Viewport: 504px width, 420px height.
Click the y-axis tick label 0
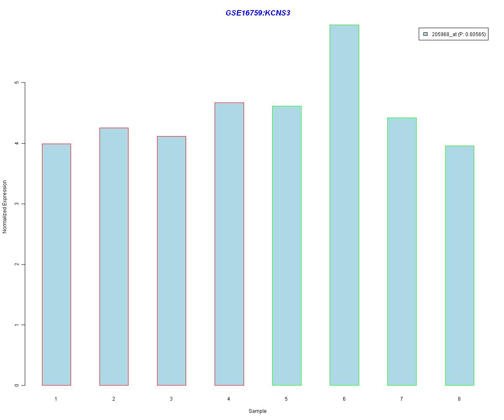tap(17, 385)
